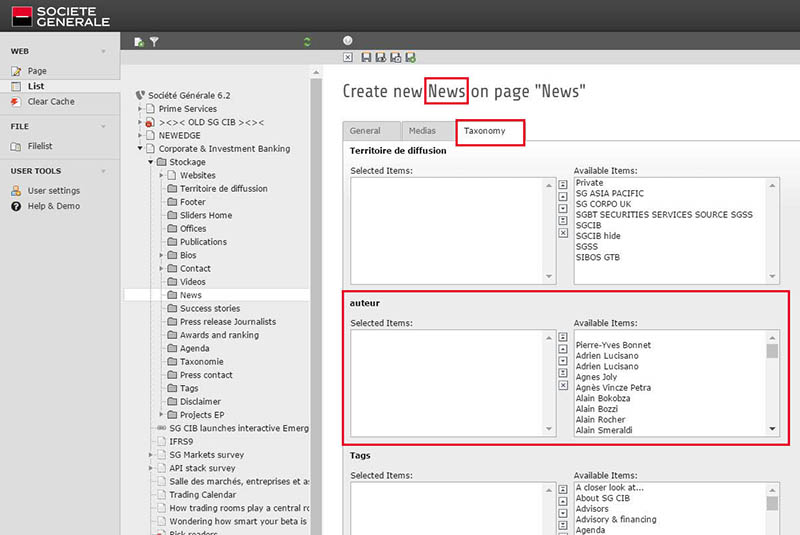The image size is (800, 535).
Task: Collapse the WEB module group
Action: tap(104, 52)
